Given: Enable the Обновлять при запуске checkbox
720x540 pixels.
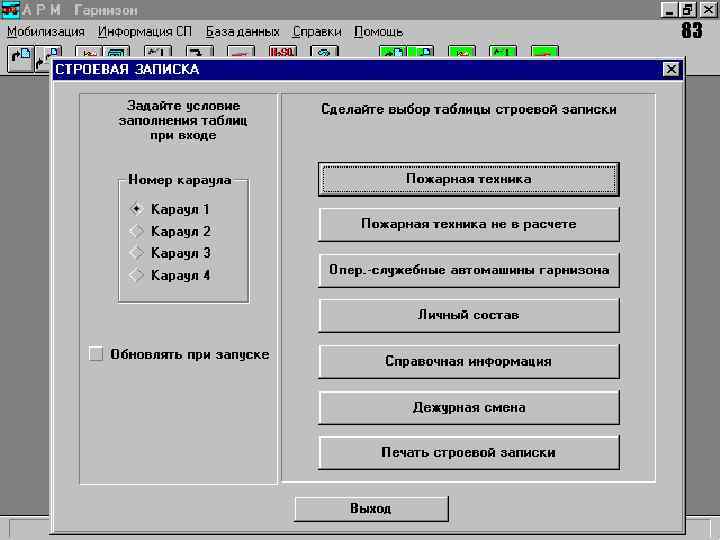Looking at the screenshot, I should pos(96,354).
